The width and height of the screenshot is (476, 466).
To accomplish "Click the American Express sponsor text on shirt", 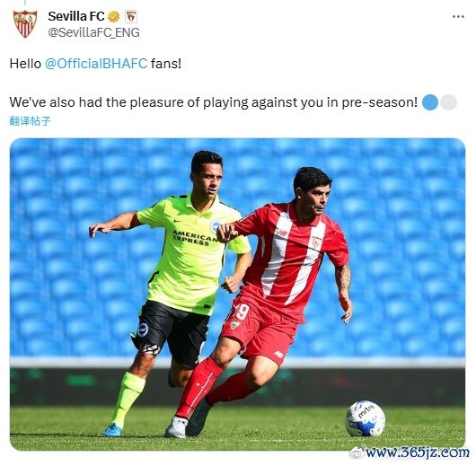I will tap(195, 238).
